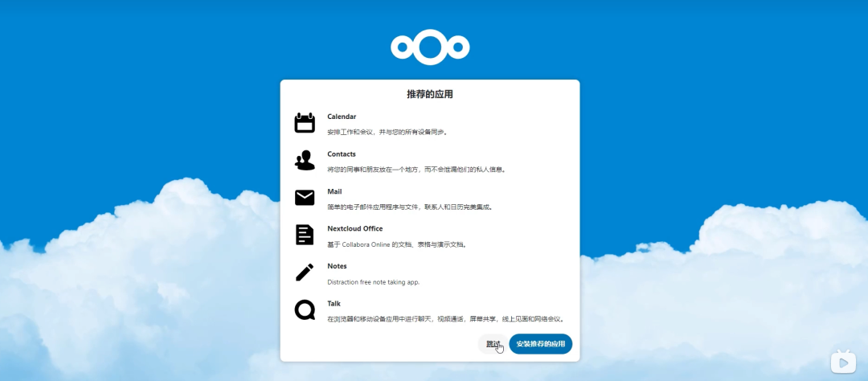Click Calendar description 安排工作和会议
Screen dimensions: 868x381
[387, 133]
